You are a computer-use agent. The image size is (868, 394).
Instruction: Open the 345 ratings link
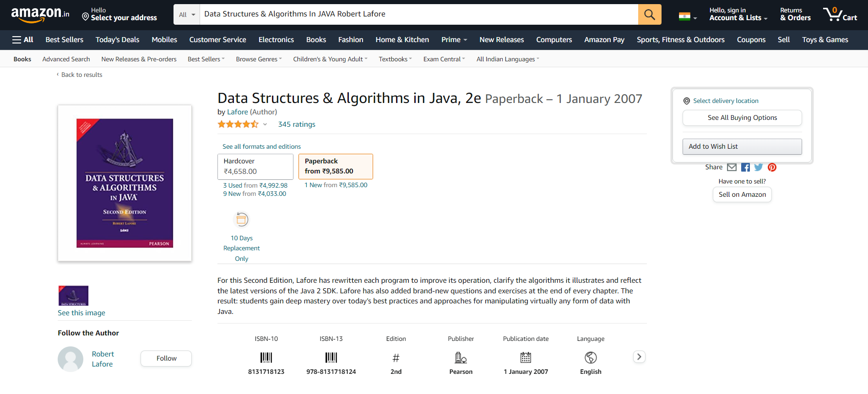tap(297, 124)
